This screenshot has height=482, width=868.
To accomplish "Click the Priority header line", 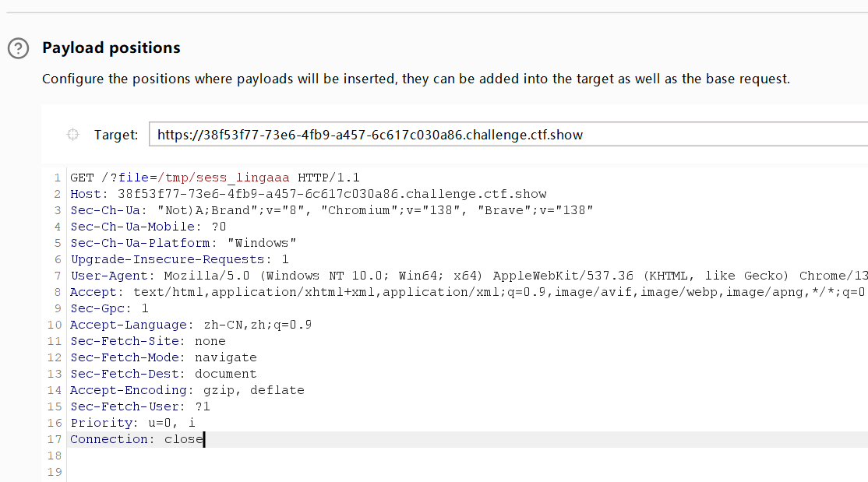I will point(132,423).
